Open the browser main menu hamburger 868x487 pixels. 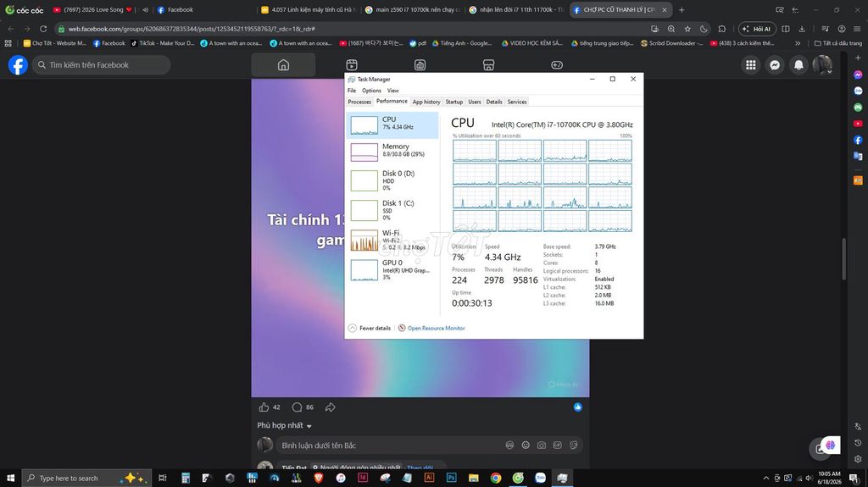[x=857, y=29]
